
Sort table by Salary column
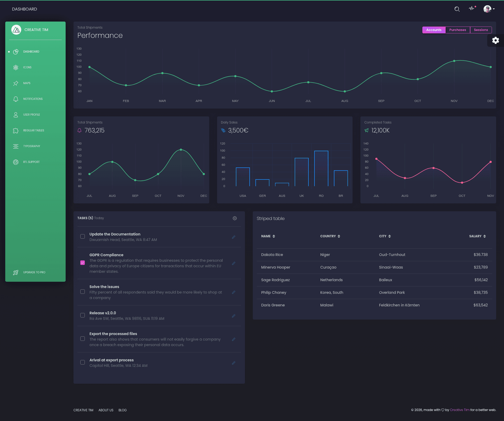tap(477, 236)
